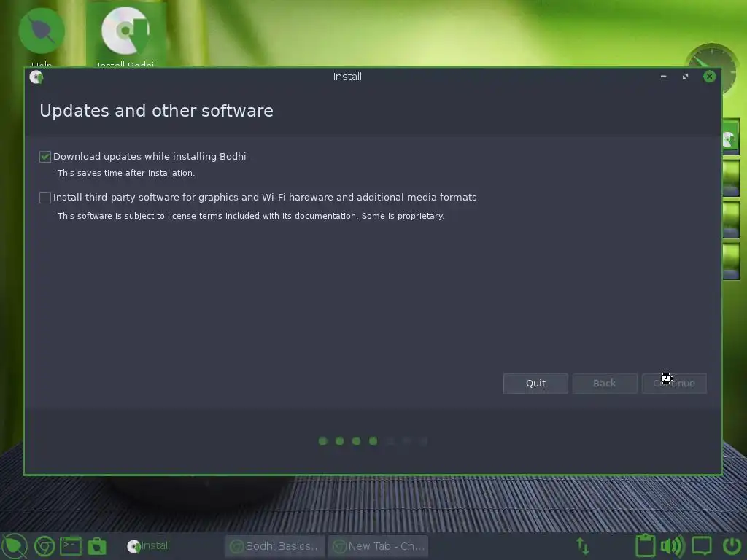Go Back to previous installer step
Image resolution: width=747 pixels, height=560 pixels.
click(605, 384)
